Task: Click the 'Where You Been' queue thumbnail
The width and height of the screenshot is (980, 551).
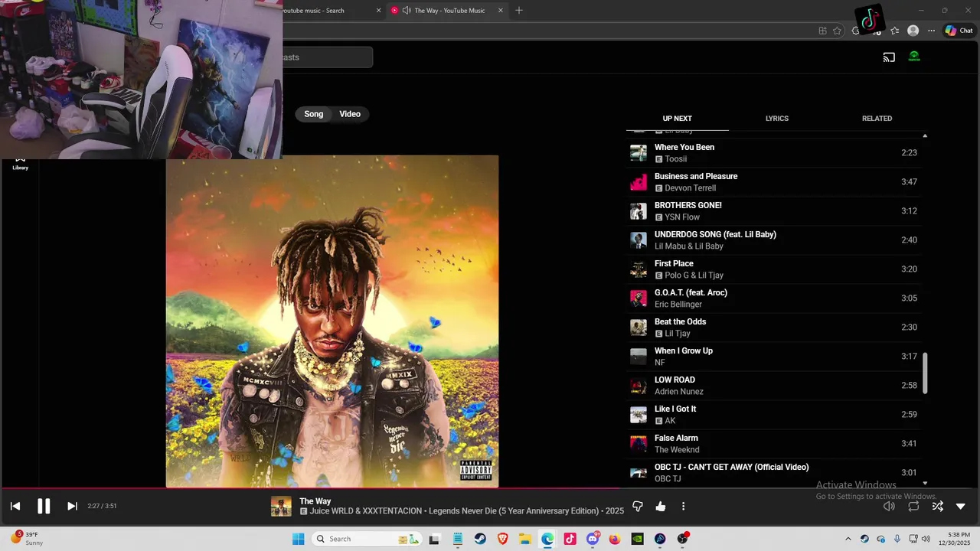Action: click(639, 153)
